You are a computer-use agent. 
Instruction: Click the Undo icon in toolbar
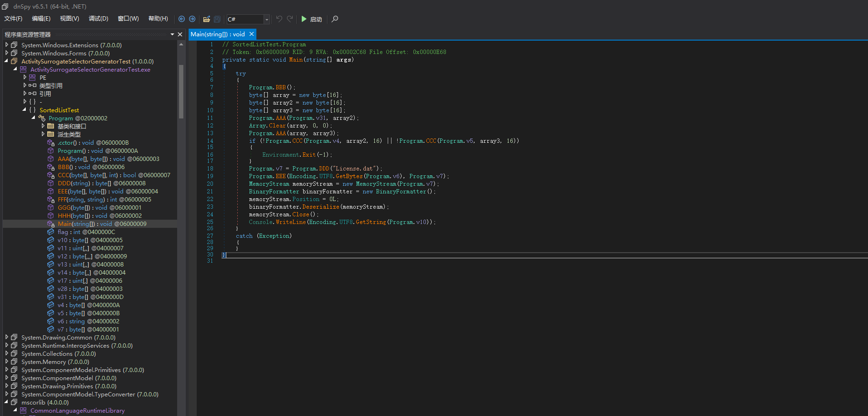click(279, 19)
